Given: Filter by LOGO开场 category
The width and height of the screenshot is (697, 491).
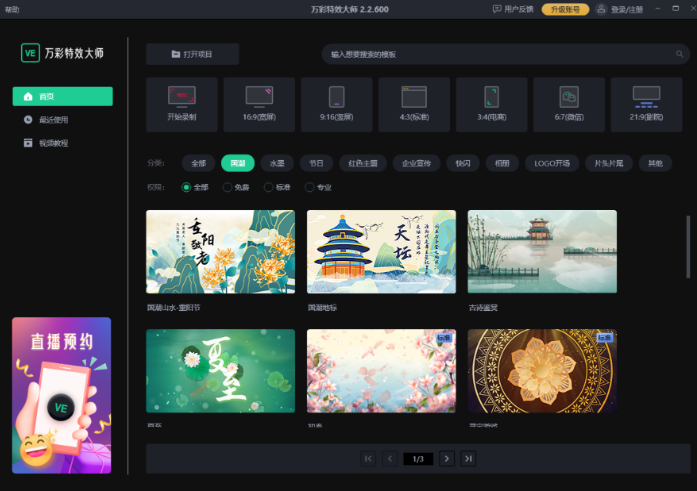Looking at the screenshot, I should (552, 163).
